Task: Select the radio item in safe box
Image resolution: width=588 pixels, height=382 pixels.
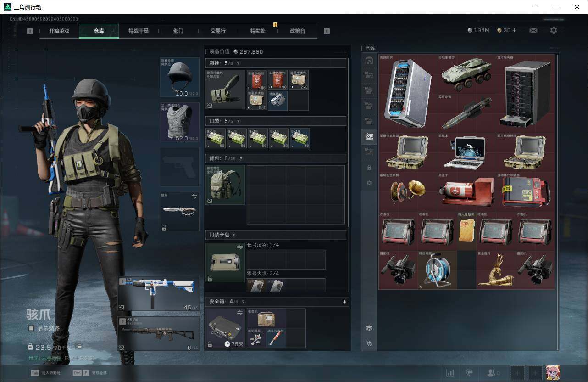Action: (x=266, y=319)
